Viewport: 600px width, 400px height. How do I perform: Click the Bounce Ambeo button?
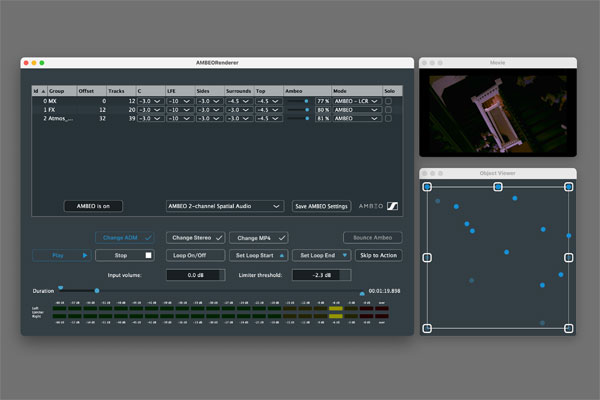tap(372, 238)
